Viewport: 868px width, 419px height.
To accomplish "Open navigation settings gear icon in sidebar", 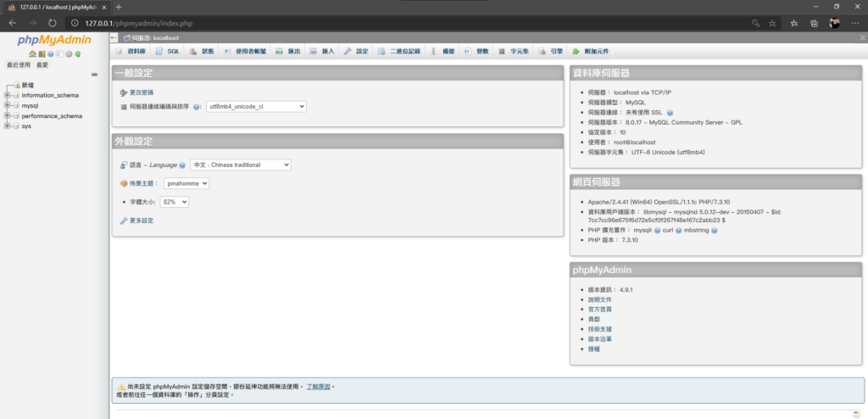I will coord(69,54).
